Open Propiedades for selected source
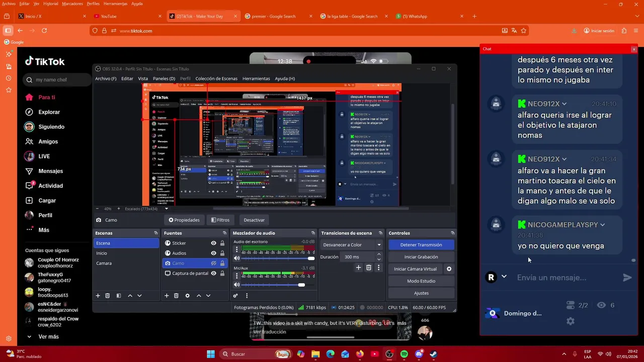This screenshot has height=362, width=644. (184, 220)
